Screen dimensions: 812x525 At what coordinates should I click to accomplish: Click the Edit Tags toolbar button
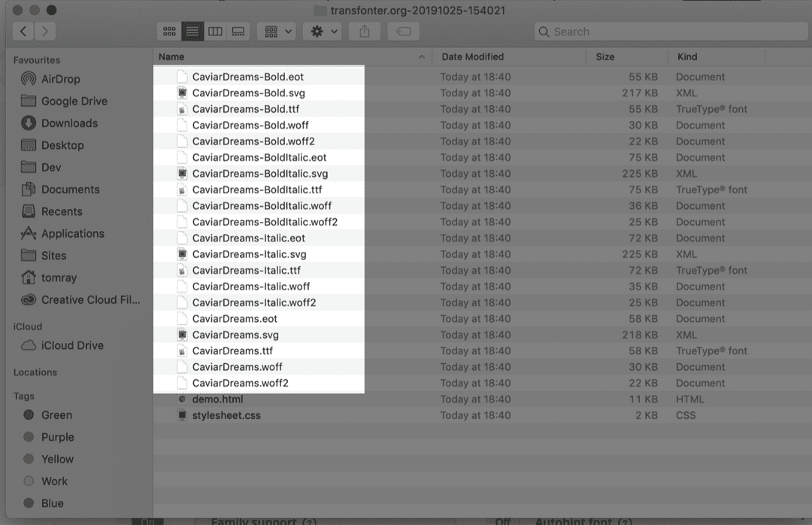403,32
